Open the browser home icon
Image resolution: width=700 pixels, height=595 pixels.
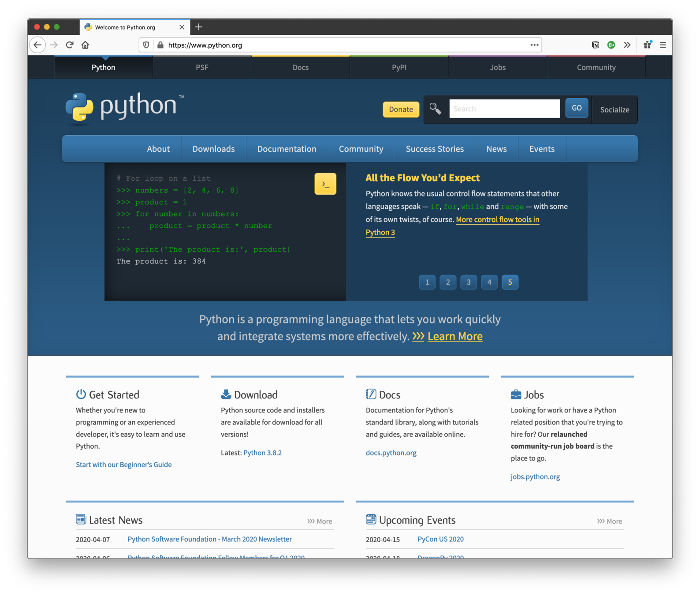tap(86, 45)
